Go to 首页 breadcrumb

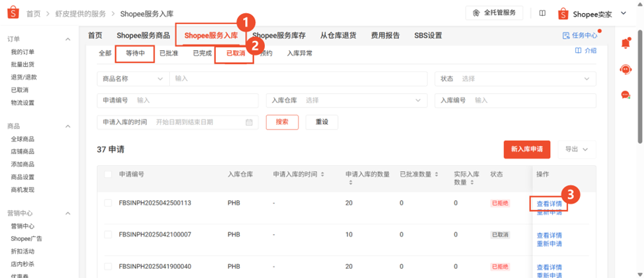34,14
